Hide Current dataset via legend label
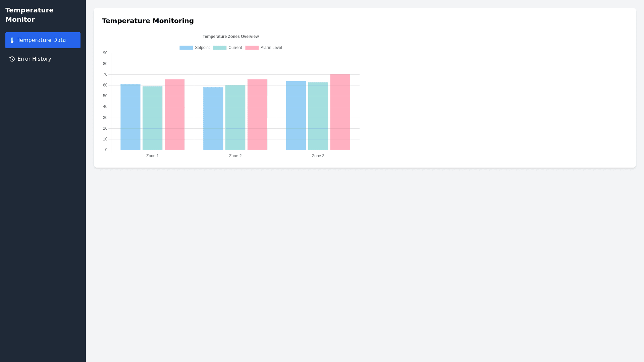This screenshot has height=362, width=644. pyautogui.click(x=235, y=48)
